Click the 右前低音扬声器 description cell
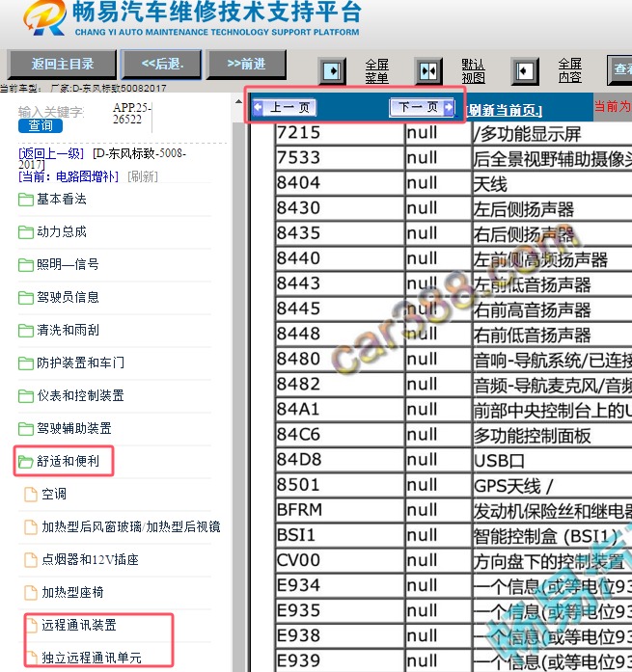 click(x=552, y=334)
